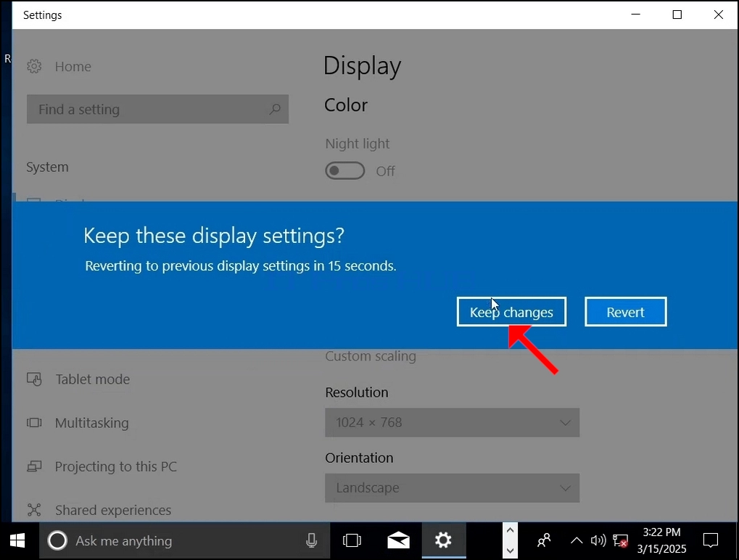Click the System sidebar heading
Screen dimensions: 739x560
47,167
